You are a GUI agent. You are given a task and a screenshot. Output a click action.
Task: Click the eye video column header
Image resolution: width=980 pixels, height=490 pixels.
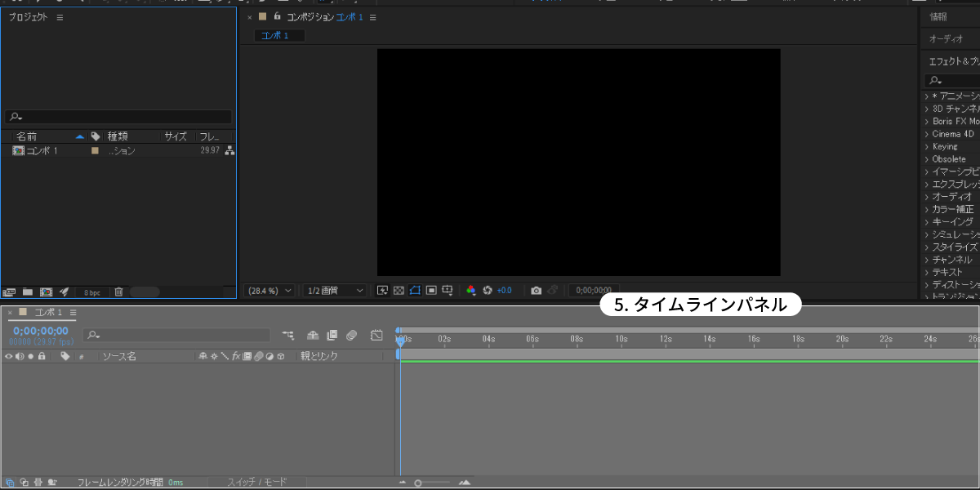click(9, 357)
